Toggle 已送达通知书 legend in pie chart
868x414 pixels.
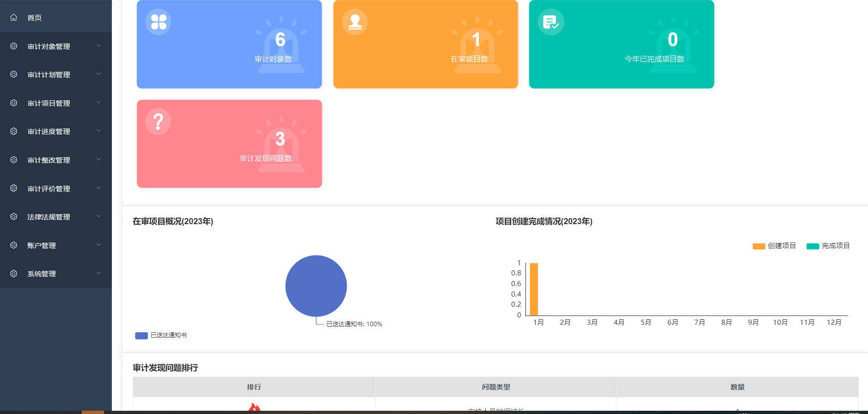click(x=161, y=335)
